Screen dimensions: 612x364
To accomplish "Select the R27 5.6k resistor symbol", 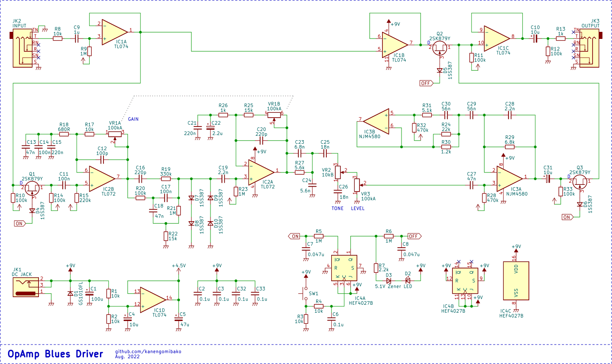I will tap(299, 172).
